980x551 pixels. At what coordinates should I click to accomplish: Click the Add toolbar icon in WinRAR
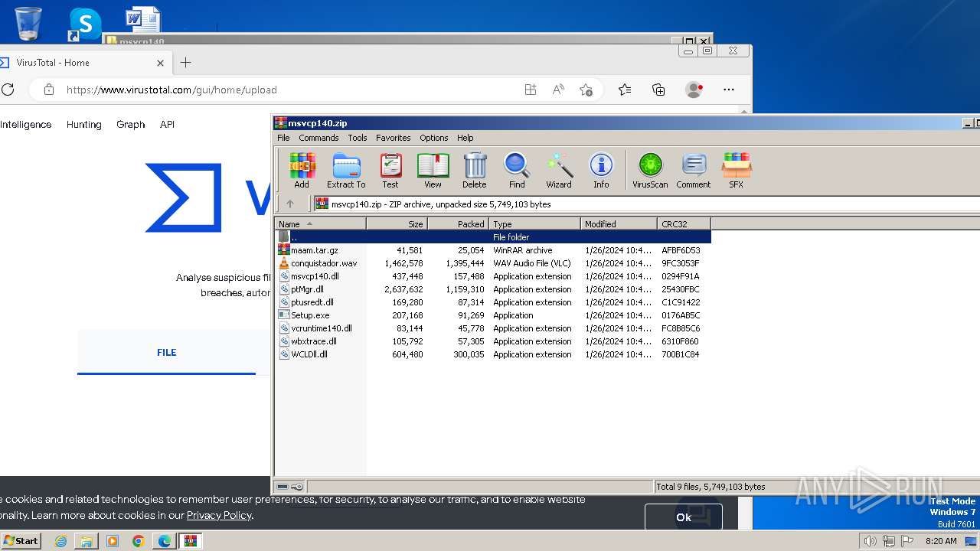pos(302,170)
